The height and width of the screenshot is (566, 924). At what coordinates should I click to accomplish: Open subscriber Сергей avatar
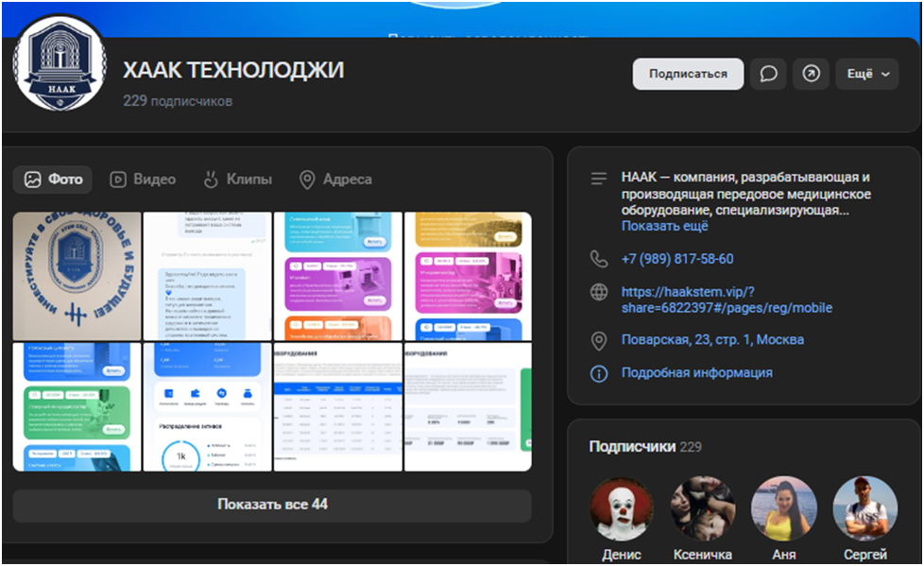[865, 508]
